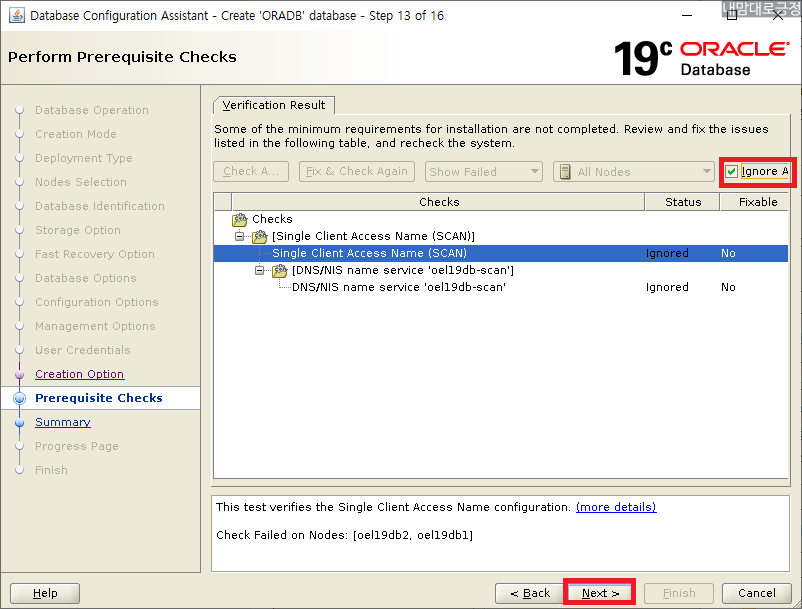Image resolution: width=802 pixels, height=609 pixels.
Task: Click Fix & Check Again button
Action: (357, 171)
